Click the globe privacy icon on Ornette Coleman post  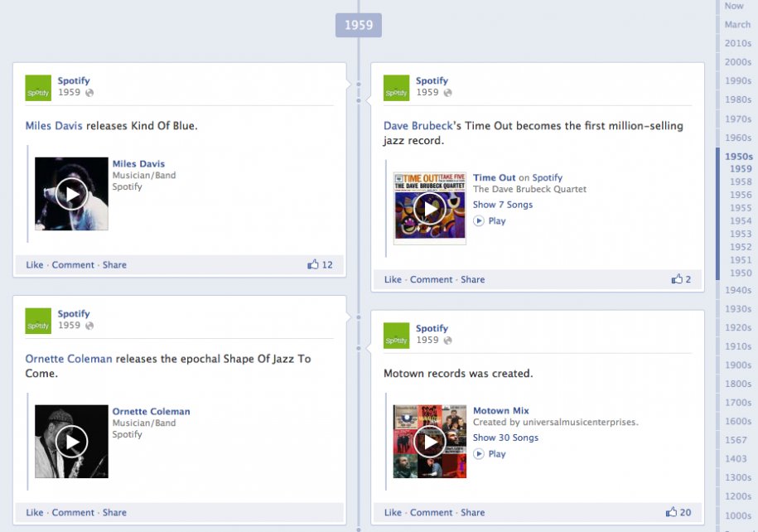pos(89,326)
